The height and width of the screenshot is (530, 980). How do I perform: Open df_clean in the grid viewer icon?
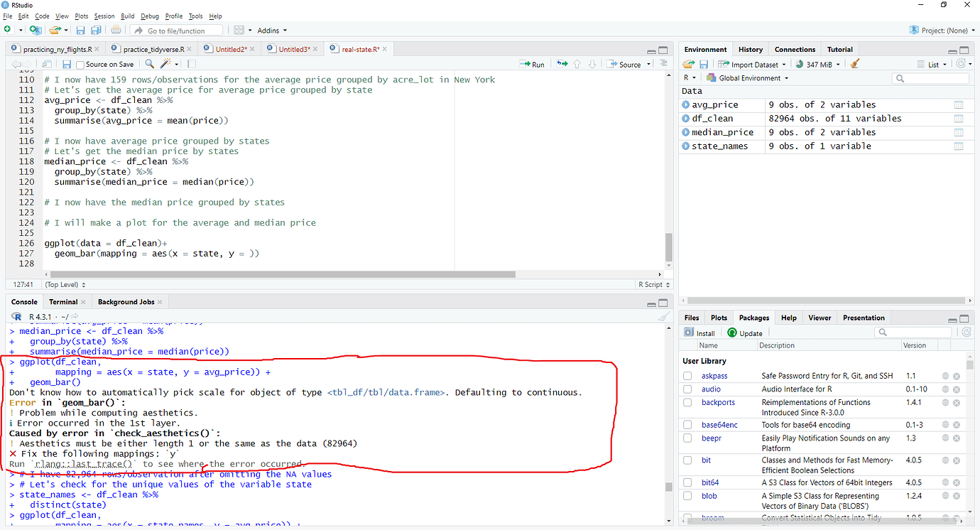[959, 118]
